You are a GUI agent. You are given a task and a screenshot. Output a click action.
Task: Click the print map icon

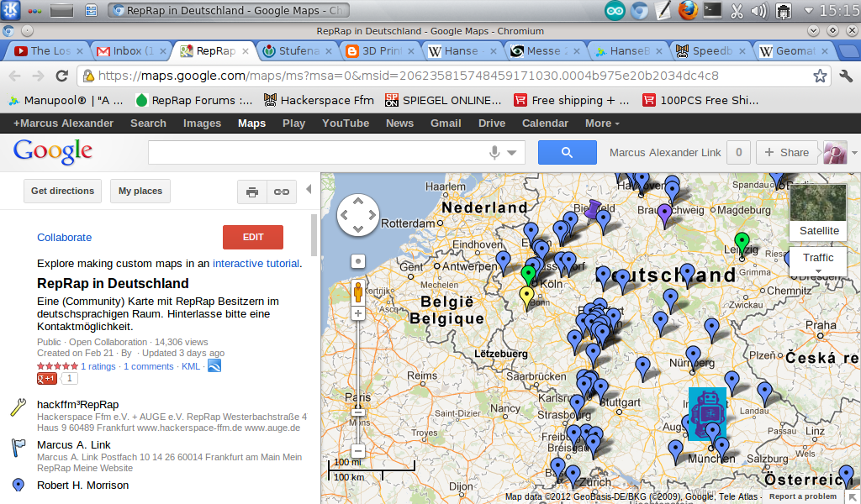(x=251, y=192)
